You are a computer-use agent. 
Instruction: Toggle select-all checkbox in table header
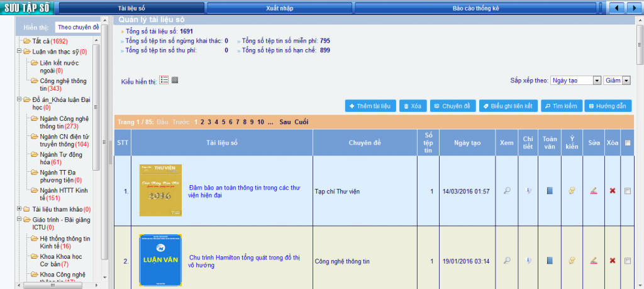(x=627, y=143)
